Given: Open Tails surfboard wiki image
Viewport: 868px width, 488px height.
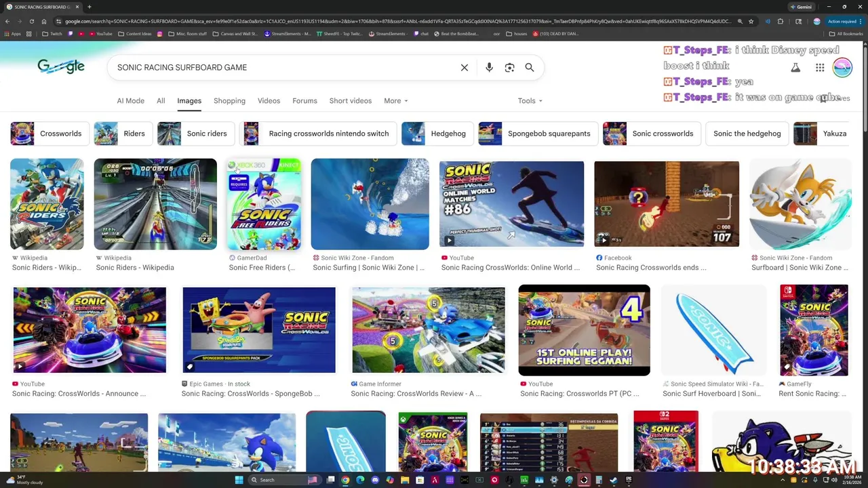Looking at the screenshot, I should click(x=800, y=204).
